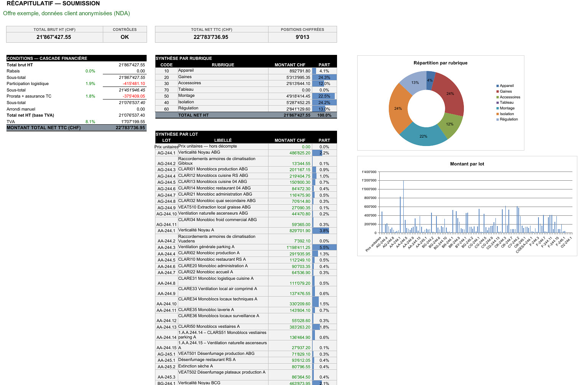Click the Gaines legend color square
The width and height of the screenshot is (588, 385).
(497, 91)
